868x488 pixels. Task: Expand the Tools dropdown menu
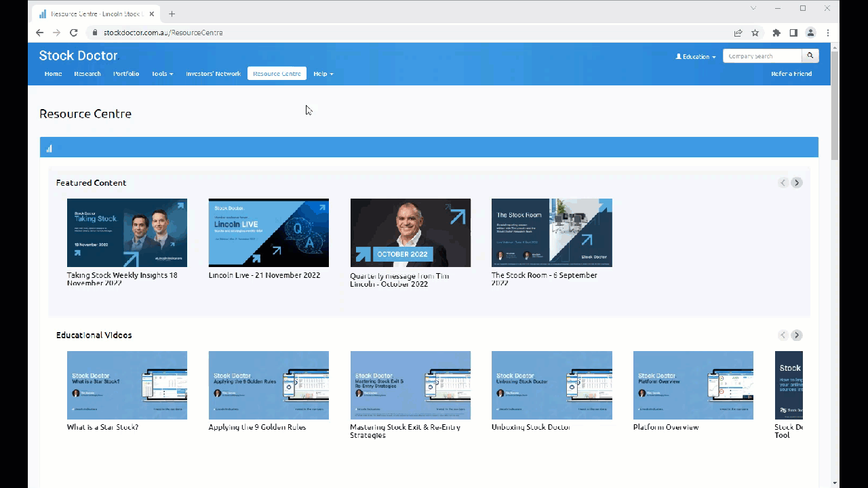pyautogui.click(x=162, y=74)
